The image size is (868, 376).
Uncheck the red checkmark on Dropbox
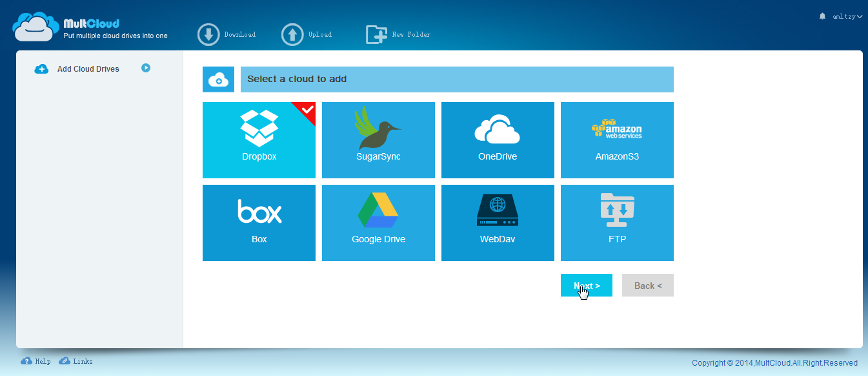307,110
